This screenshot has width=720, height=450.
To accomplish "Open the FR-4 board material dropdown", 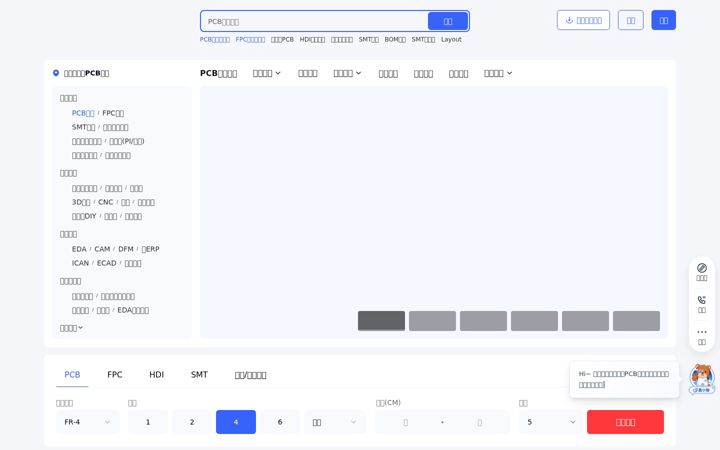I will pos(87,422).
